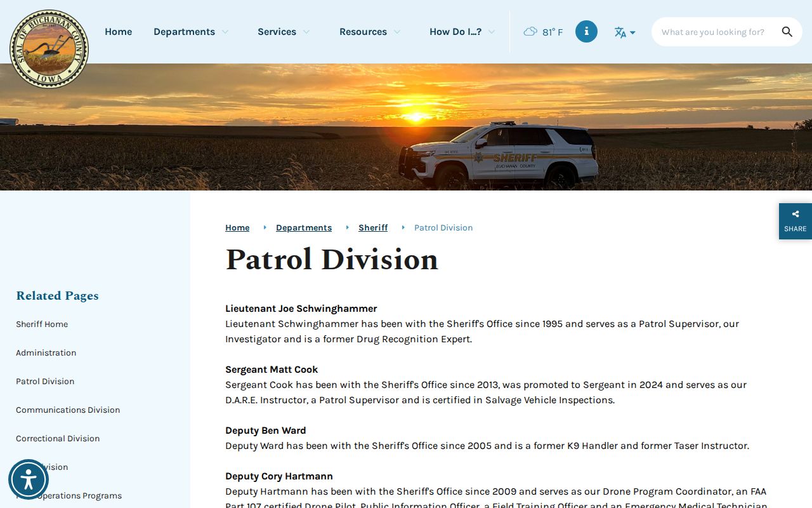Open the Resources navigation menu item
This screenshot has width=812, height=508.
coord(363,32)
